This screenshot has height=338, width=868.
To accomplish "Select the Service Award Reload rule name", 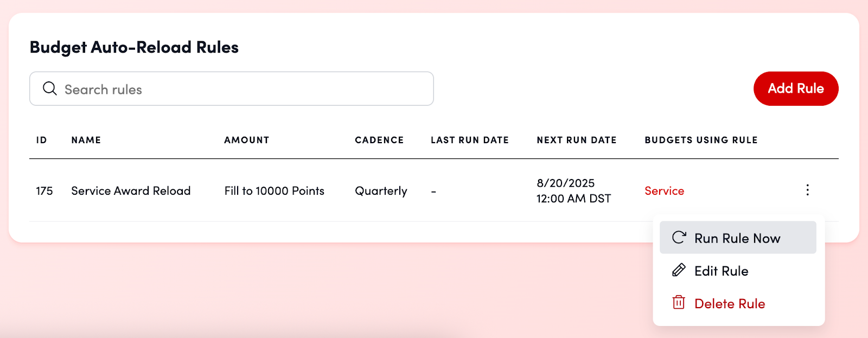I will click(x=131, y=191).
